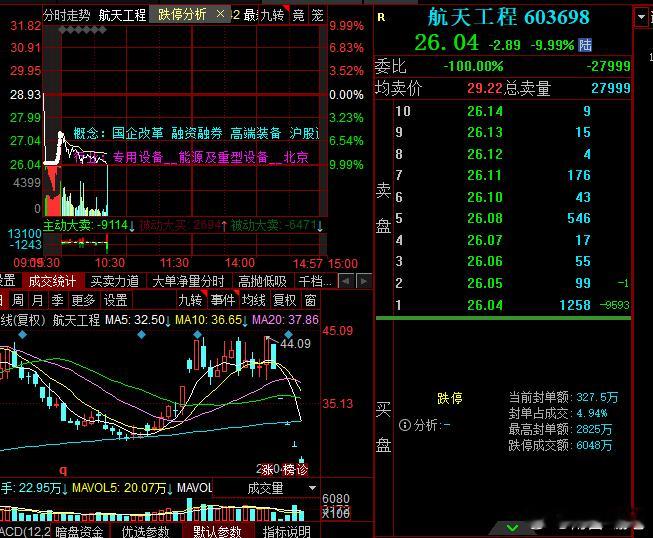Image resolution: width=653 pixels, height=538 pixels.
Task: Open the 高抛低吸 tab
Action: point(262,281)
